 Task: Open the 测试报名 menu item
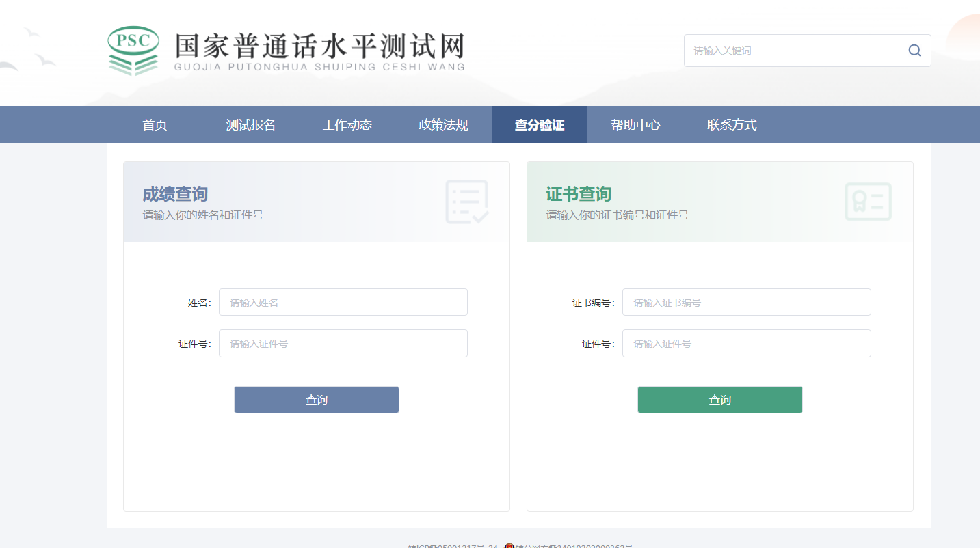pyautogui.click(x=251, y=125)
